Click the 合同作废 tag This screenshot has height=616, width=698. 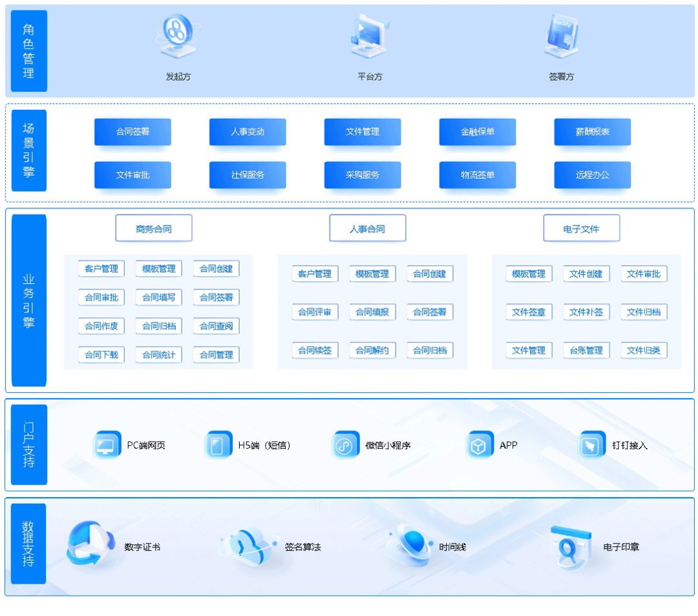101,326
